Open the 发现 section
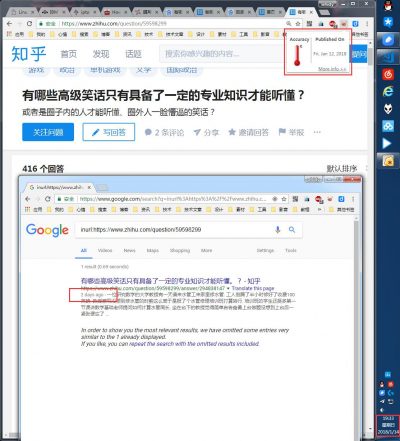Viewport: 400px width, 441px height. [x=101, y=54]
